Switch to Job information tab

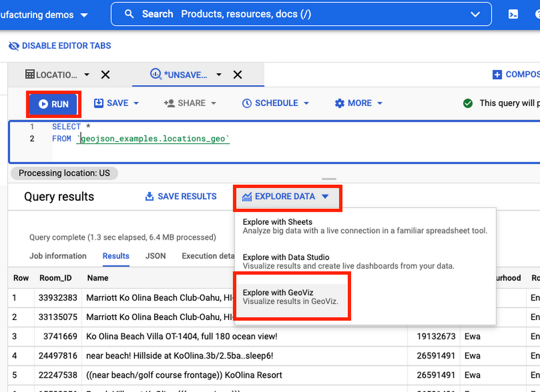click(58, 256)
